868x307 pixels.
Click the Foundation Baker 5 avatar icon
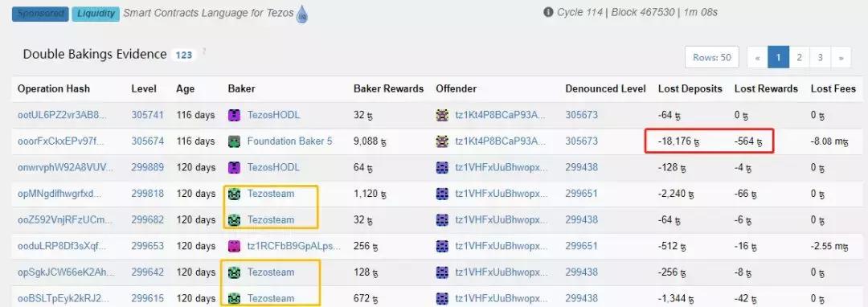click(234, 141)
